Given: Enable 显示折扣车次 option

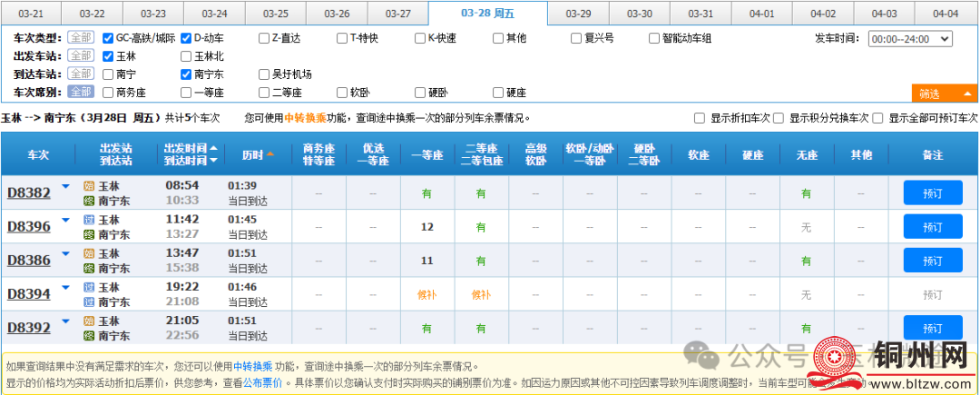Looking at the screenshot, I should pyautogui.click(x=700, y=117).
